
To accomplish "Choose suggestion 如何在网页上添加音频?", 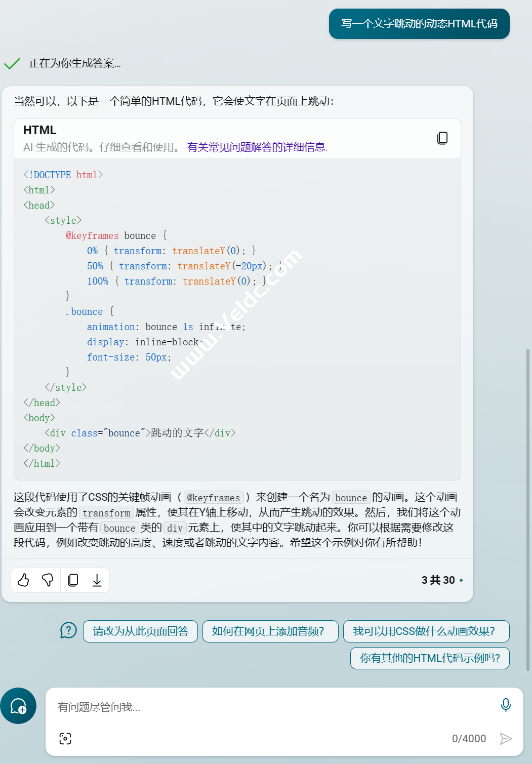I will point(270,631).
